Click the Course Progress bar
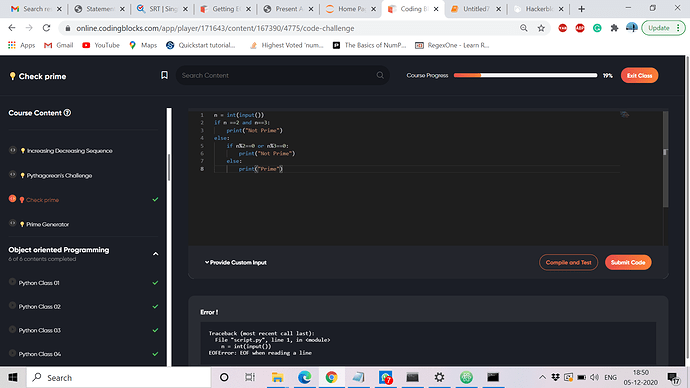This screenshot has height=388, width=690. tap(525, 75)
